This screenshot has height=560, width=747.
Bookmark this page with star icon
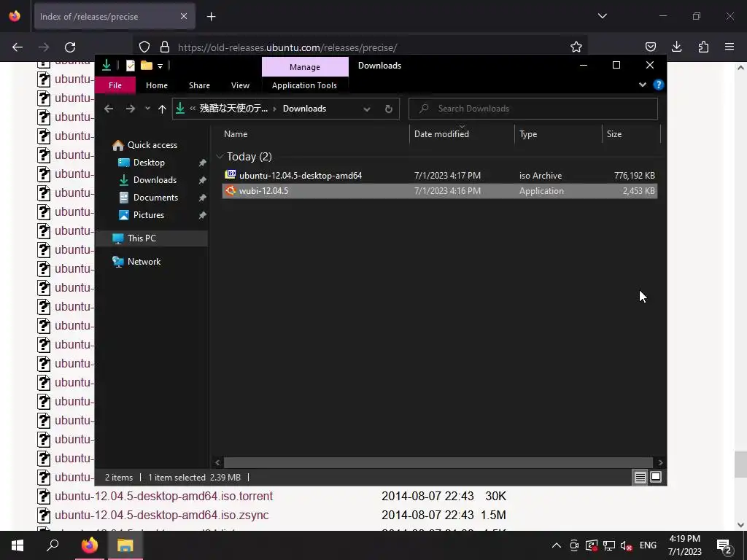coord(576,47)
